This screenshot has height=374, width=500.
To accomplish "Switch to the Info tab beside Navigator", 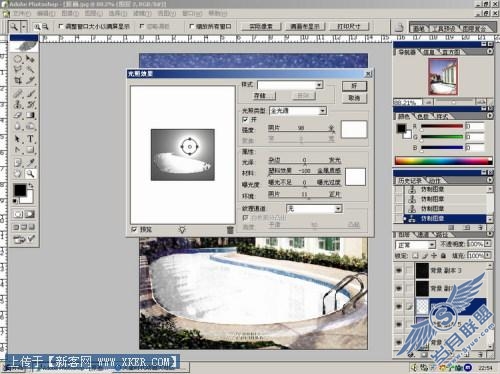I will [x=429, y=52].
